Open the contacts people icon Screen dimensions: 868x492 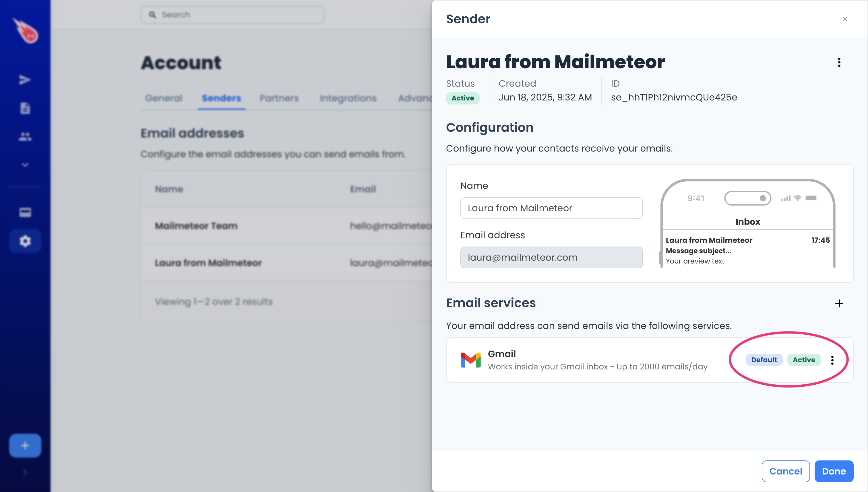[x=25, y=137]
